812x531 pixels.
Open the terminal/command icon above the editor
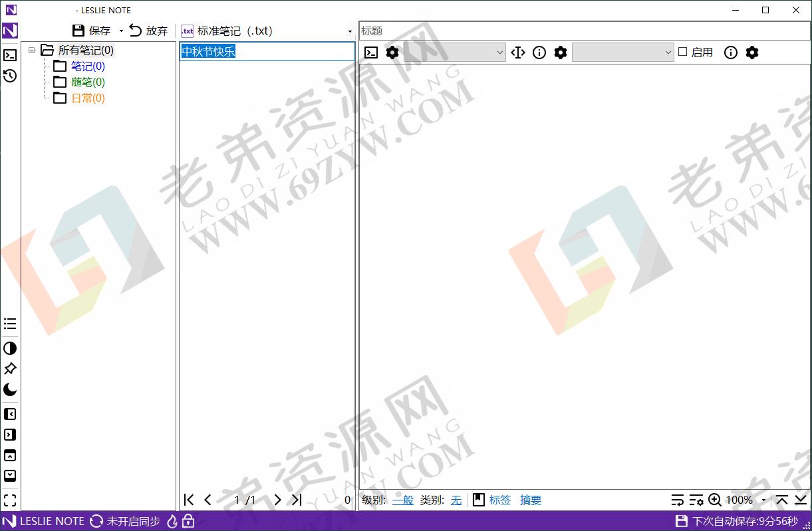coord(371,53)
